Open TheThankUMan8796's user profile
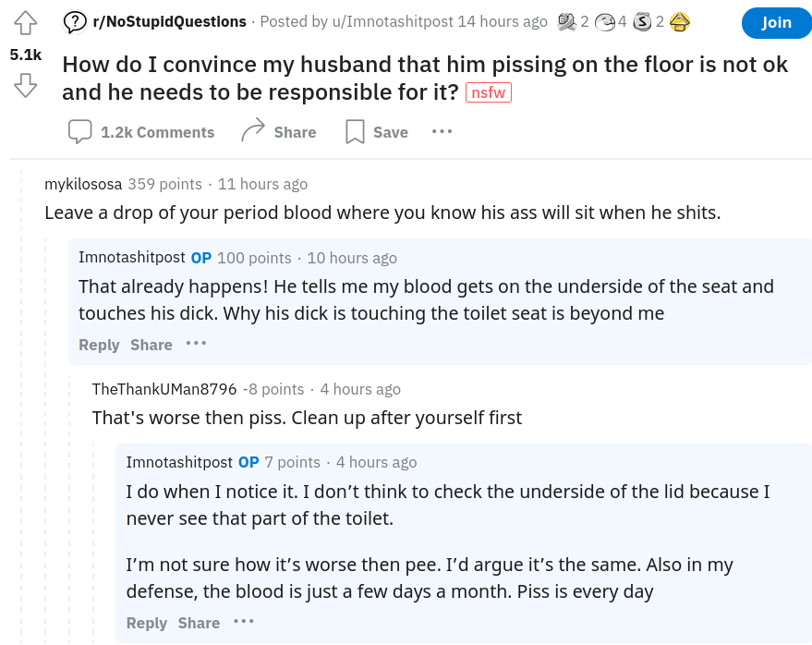This screenshot has height=645, width=812. click(x=164, y=389)
